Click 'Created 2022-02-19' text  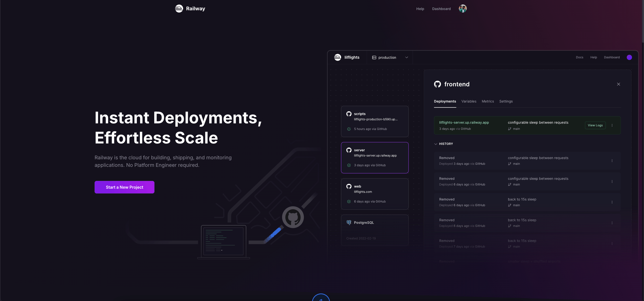(x=361, y=238)
